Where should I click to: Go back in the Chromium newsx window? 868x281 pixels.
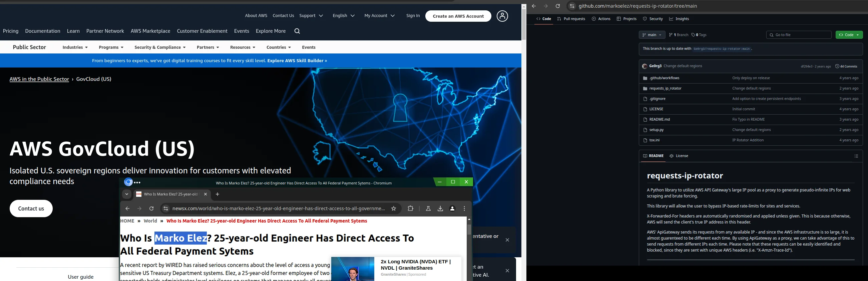[x=127, y=208]
